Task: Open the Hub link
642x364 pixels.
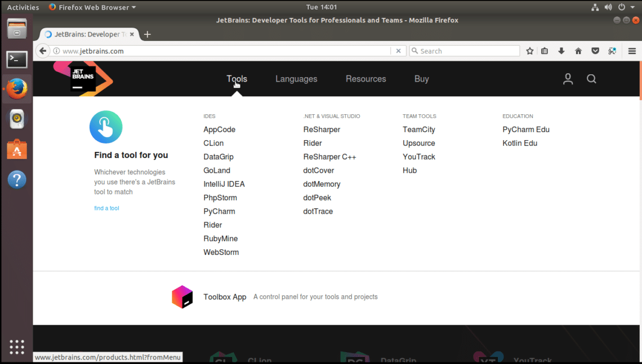Action: point(409,170)
